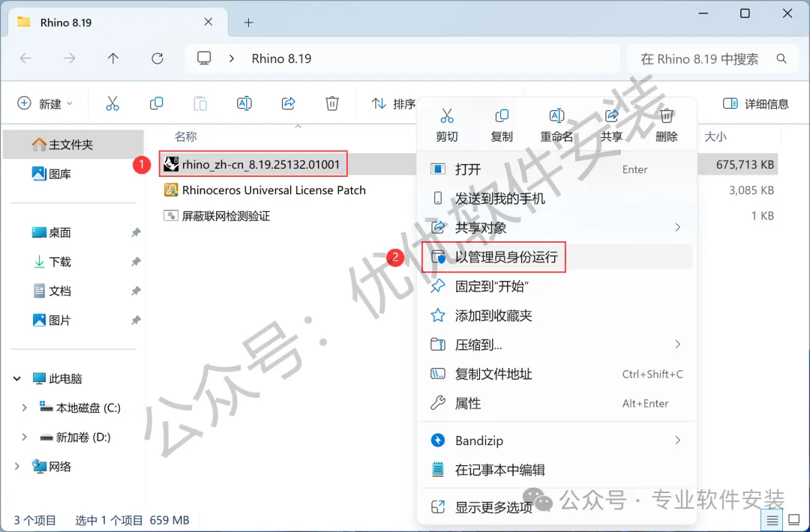The width and height of the screenshot is (810, 532).
Task: Select 打开 in the context menu
Action: click(x=556, y=169)
